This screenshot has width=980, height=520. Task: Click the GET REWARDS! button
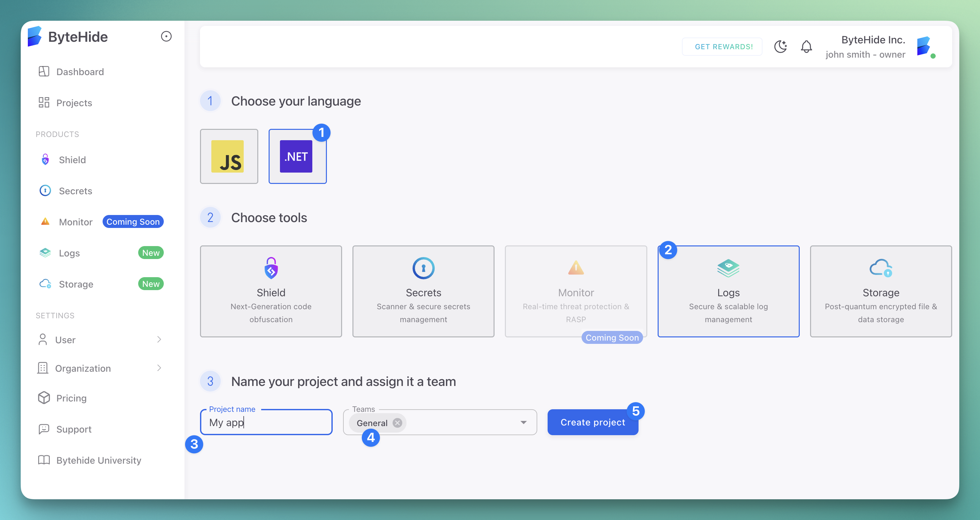[724, 46]
